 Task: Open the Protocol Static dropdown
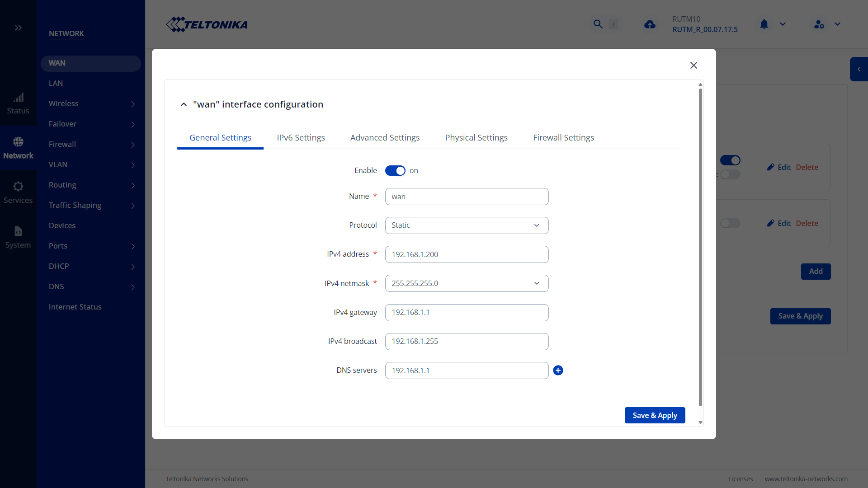click(467, 225)
